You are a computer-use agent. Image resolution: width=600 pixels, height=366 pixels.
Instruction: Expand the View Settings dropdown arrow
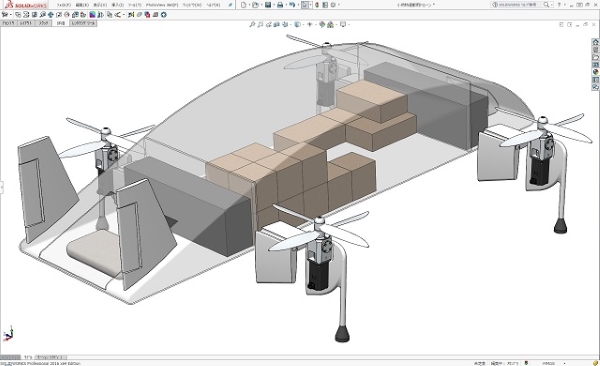click(x=349, y=24)
